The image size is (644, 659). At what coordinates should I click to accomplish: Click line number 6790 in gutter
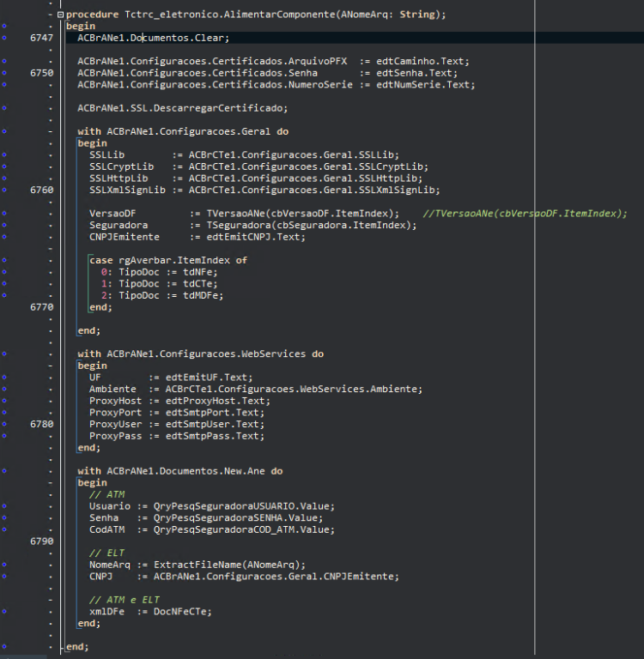[x=41, y=541]
